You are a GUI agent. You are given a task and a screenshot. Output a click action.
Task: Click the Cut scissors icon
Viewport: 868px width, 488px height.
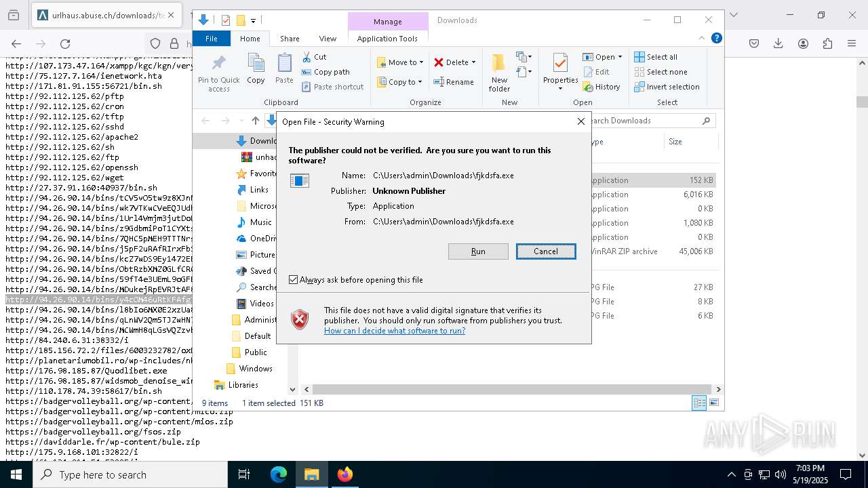307,57
